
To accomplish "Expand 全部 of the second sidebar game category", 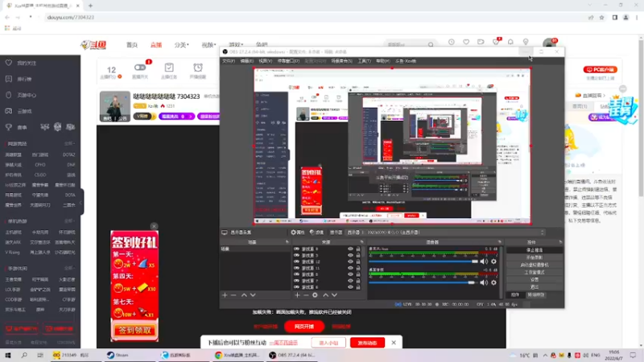I will click(69, 221).
